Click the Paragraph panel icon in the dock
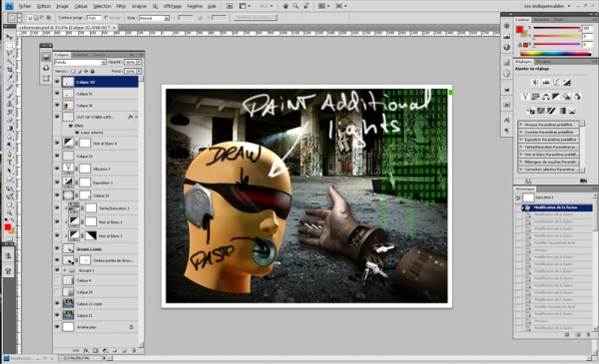 point(507,131)
